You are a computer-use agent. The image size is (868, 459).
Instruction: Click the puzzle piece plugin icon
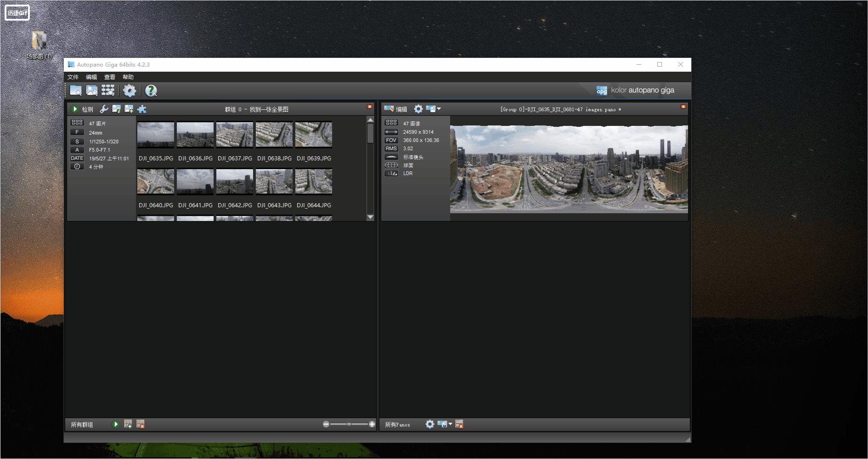pyautogui.click(x=142, y=109)
